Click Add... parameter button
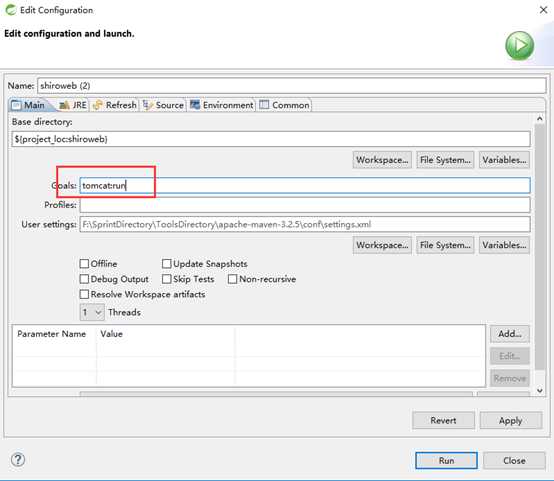The width and height of the screenshot is (554, 481). [x=509, y=334]
